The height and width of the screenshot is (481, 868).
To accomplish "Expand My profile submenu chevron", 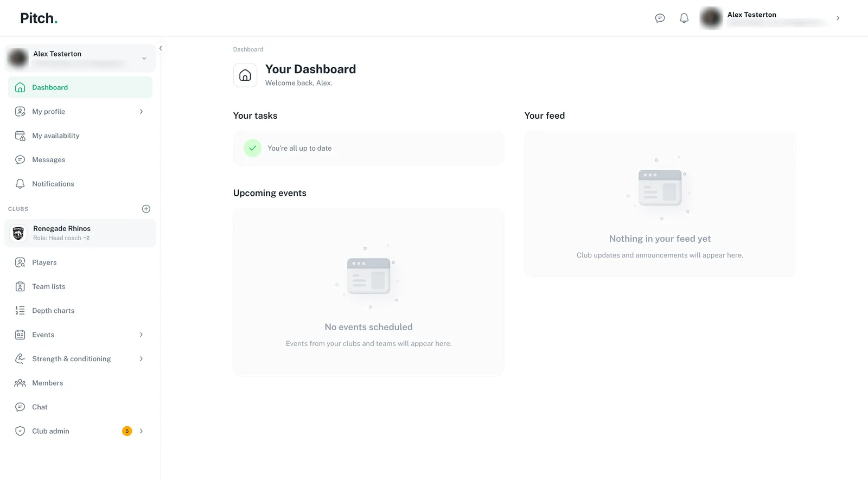I will [x=141, y=111].
